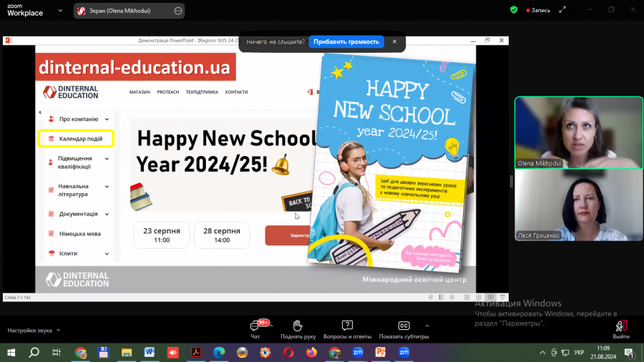Click the red registration button
The width and height of the screenshot is (644, 362).
coord(288,235)
